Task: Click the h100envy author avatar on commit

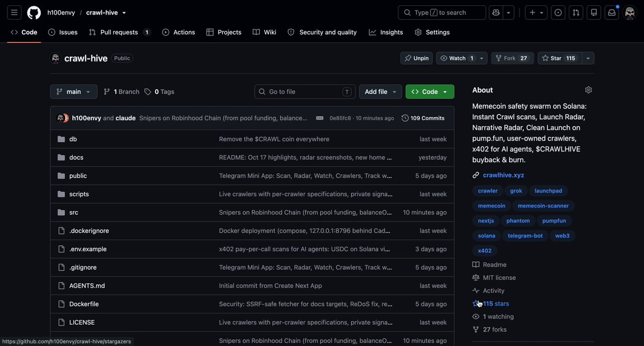Action: 61,118
